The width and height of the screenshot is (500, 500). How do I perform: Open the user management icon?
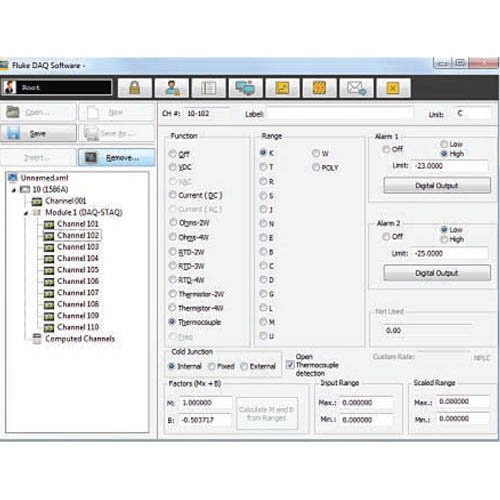[x=172, y=88]
